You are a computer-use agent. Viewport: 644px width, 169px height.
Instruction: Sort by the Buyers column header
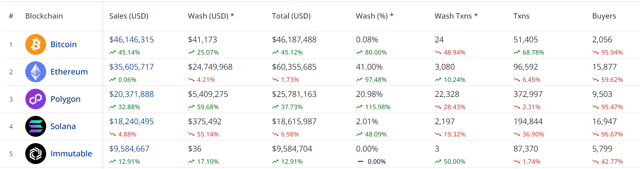click(x=604, y=16)
